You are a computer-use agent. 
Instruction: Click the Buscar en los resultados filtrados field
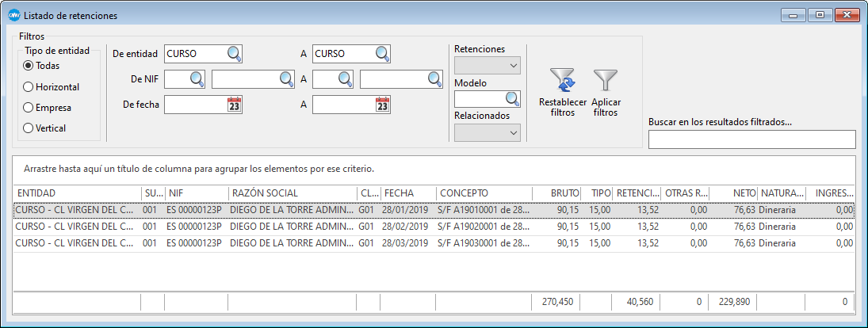pos(751,140)
